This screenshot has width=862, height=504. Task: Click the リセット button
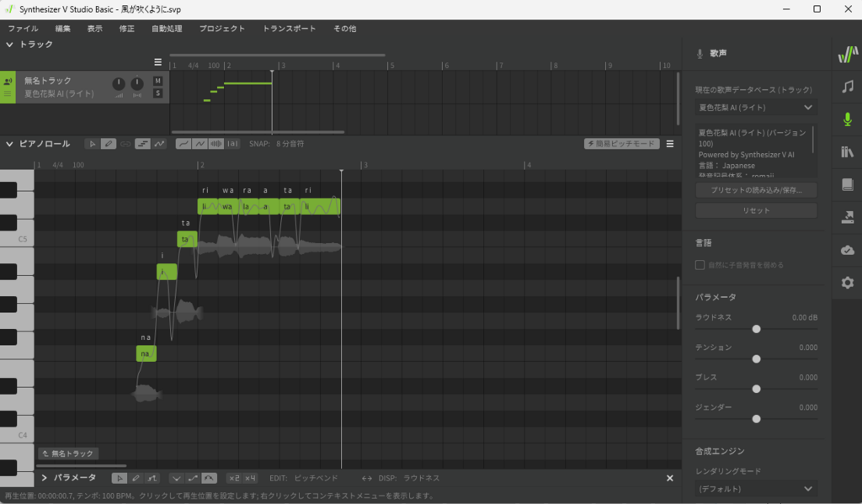coord(755,210)
